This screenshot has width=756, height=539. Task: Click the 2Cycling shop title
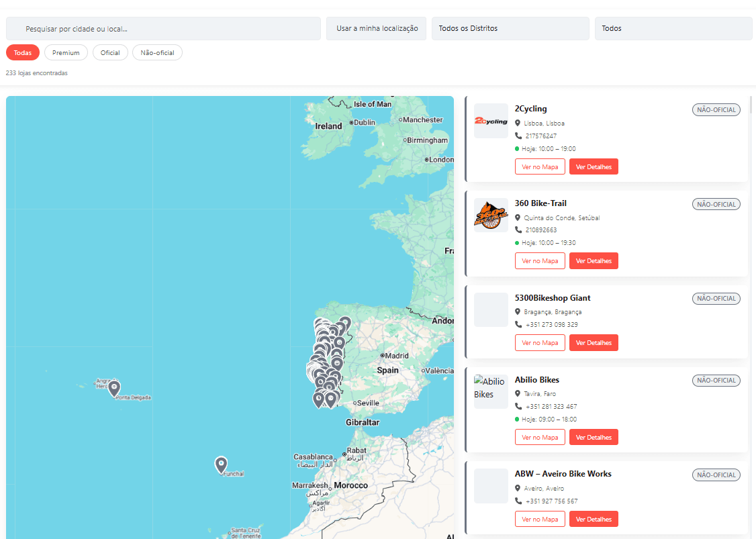[x=531, y=109]
